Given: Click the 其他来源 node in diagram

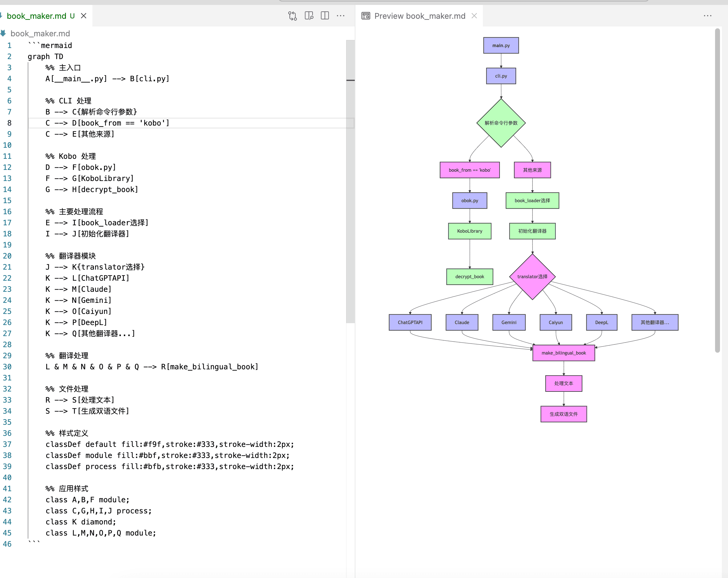Looking at the screenshot, I should [x=532, y=170].
